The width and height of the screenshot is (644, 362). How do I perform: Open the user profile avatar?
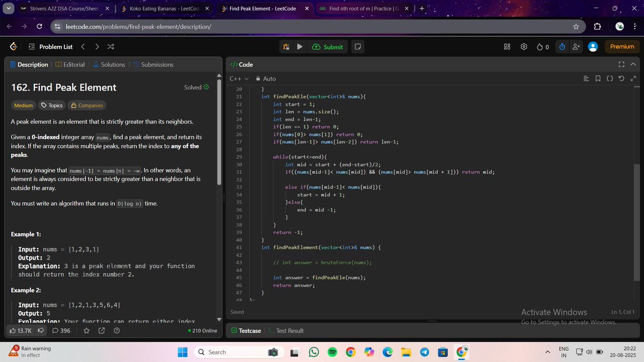pos(593,47)
